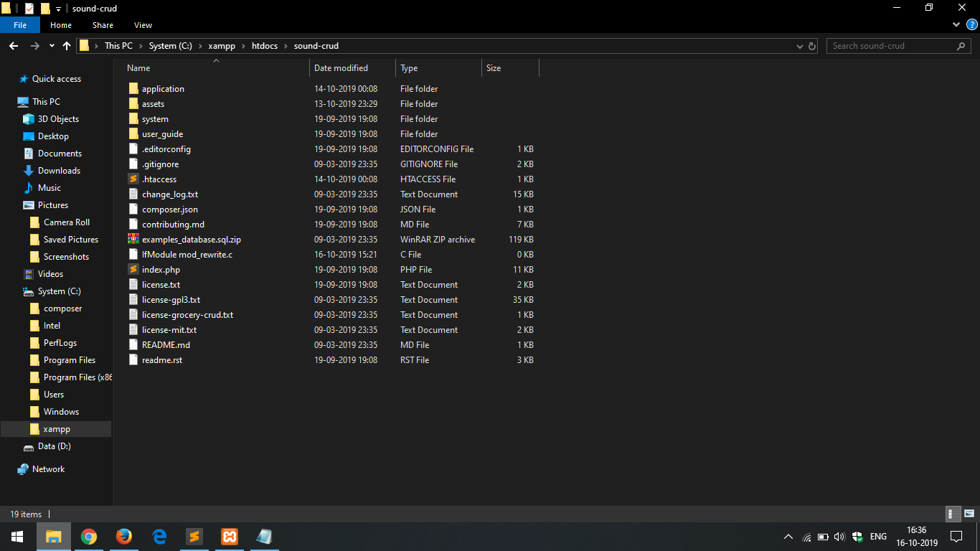Launch Firefox from the taskbar
Viewport: 980px width, 551px height.
coord(124,537)
